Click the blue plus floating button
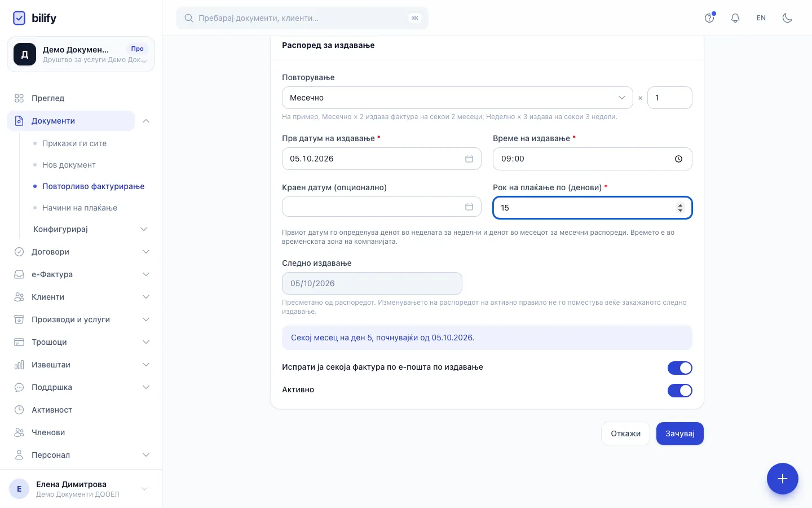 pos(782,479)
